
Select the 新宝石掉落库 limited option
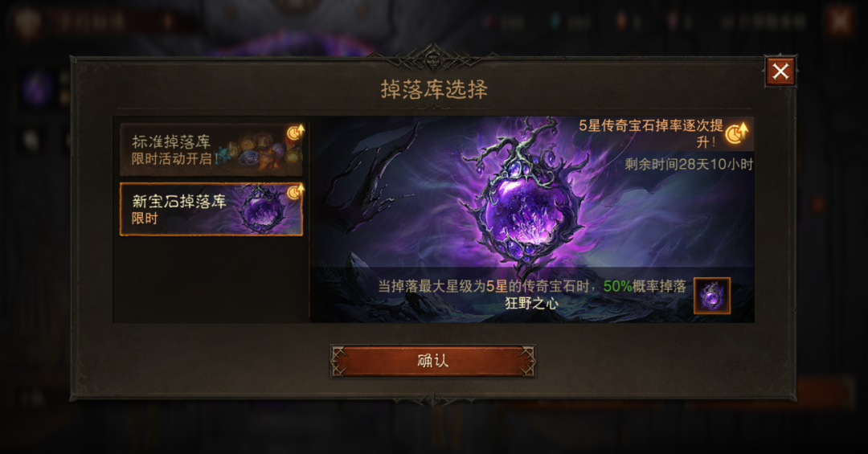tap(211, 209)
